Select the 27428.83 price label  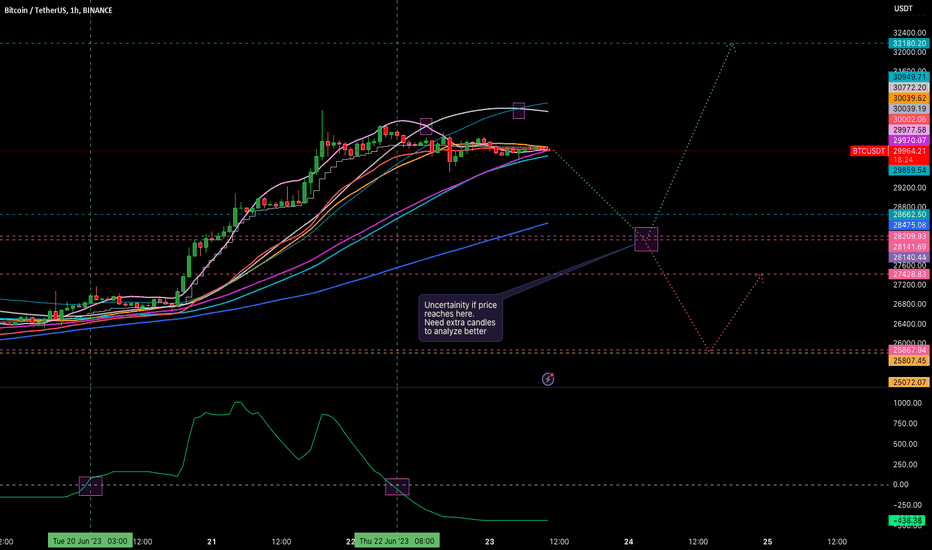pos(909,274)
